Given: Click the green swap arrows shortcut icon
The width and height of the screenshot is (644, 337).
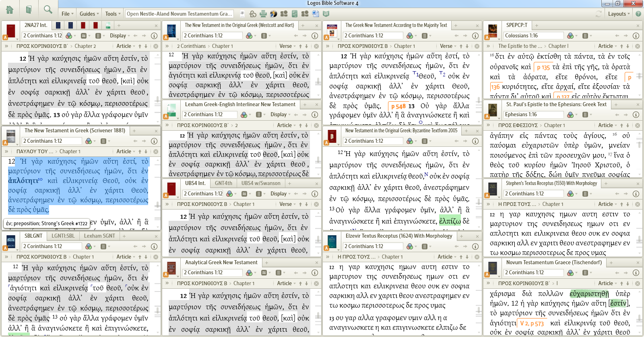Looking at the screenshot, I should (326, 14).
